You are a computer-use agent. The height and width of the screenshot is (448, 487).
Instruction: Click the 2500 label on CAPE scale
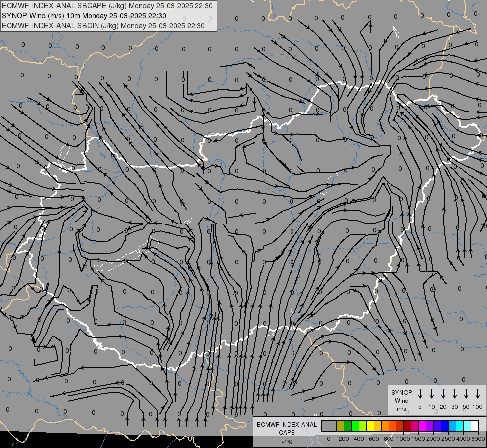pos(448,439)
